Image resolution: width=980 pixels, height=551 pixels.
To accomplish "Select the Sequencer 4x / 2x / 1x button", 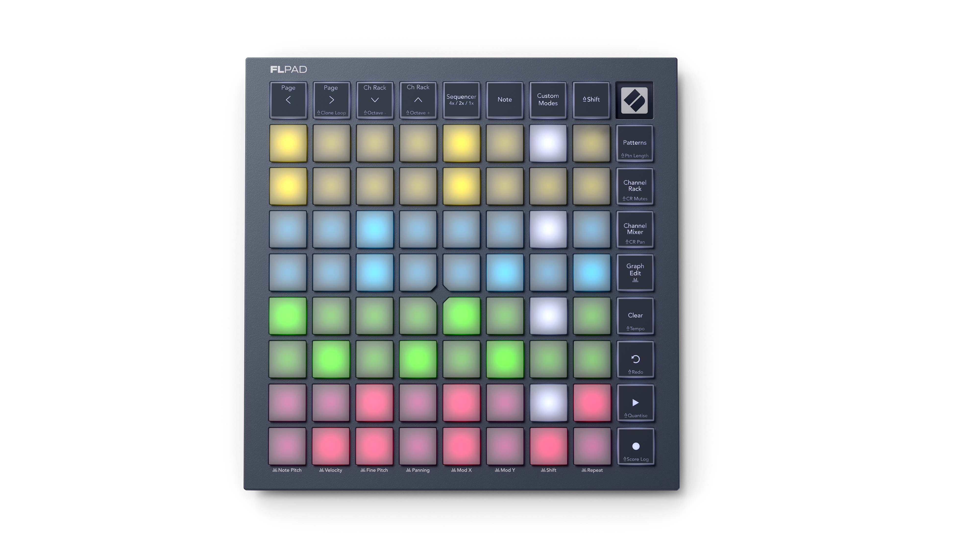I will 461,100.
